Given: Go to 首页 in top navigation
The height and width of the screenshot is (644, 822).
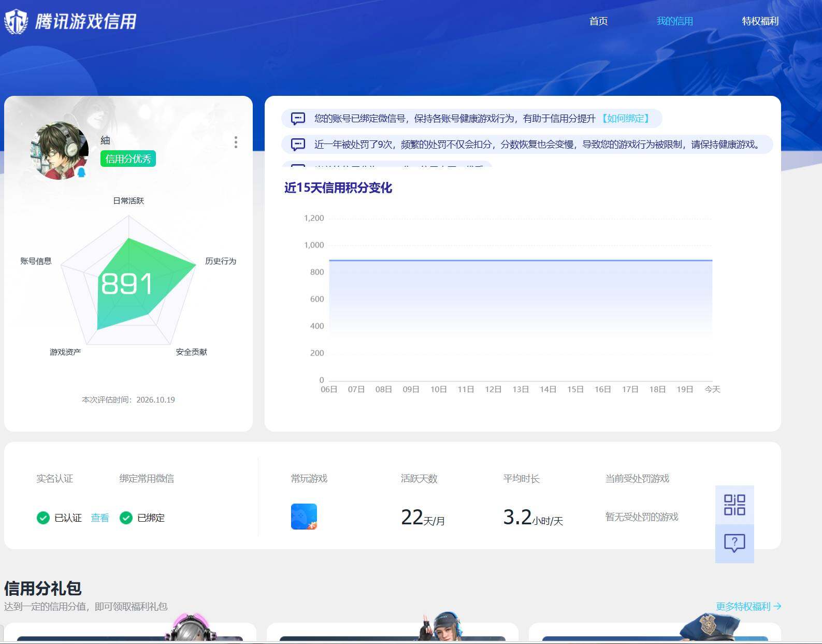Looking at the screenshot, I should [x=598, y=21].
